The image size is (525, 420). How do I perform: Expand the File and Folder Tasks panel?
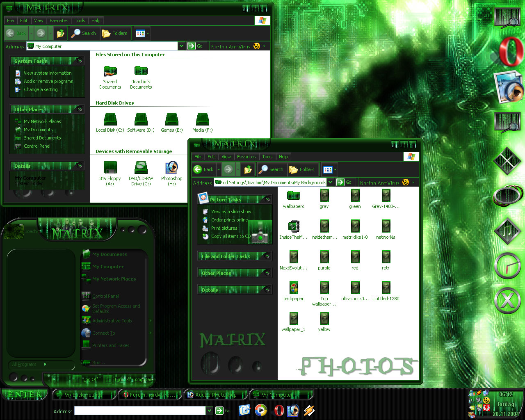click(x=268, y=256)
